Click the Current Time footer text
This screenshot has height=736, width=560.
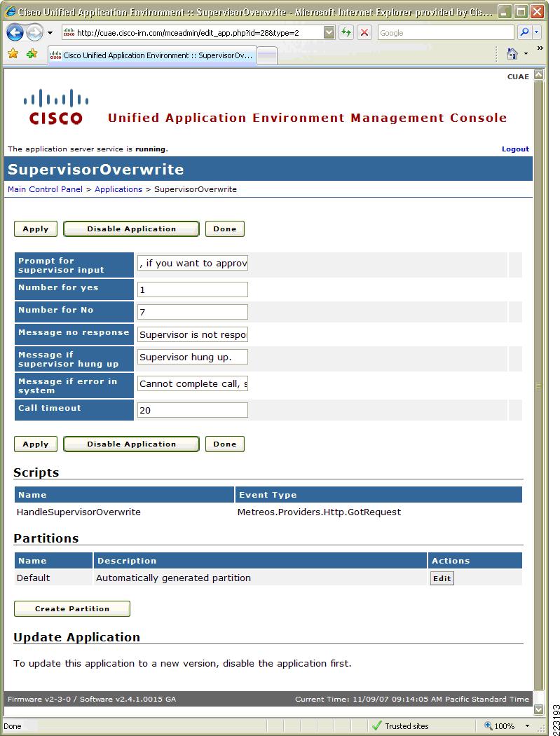[x=411, y=699]
